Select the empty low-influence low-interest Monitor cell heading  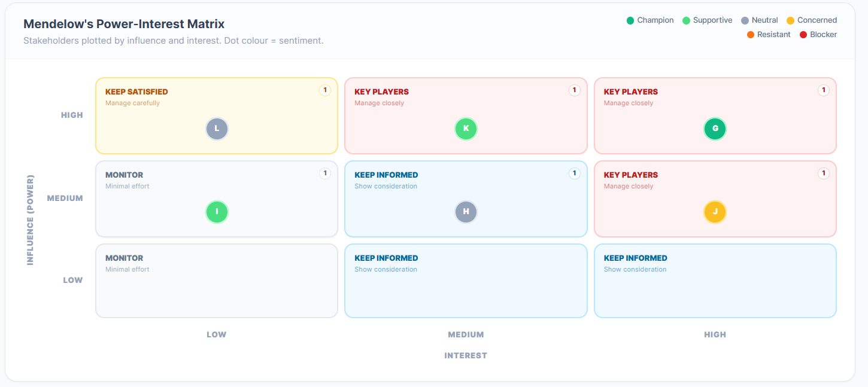tap(125, 258)
